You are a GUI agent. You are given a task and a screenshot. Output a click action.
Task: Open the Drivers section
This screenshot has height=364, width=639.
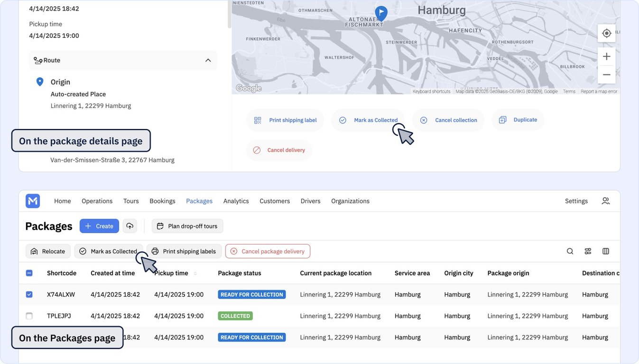click(310, 201)
